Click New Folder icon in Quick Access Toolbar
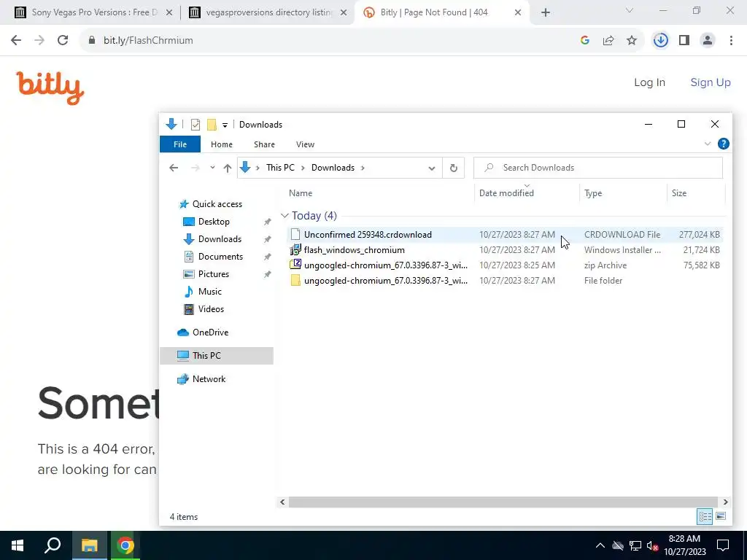 pos(212,125)
